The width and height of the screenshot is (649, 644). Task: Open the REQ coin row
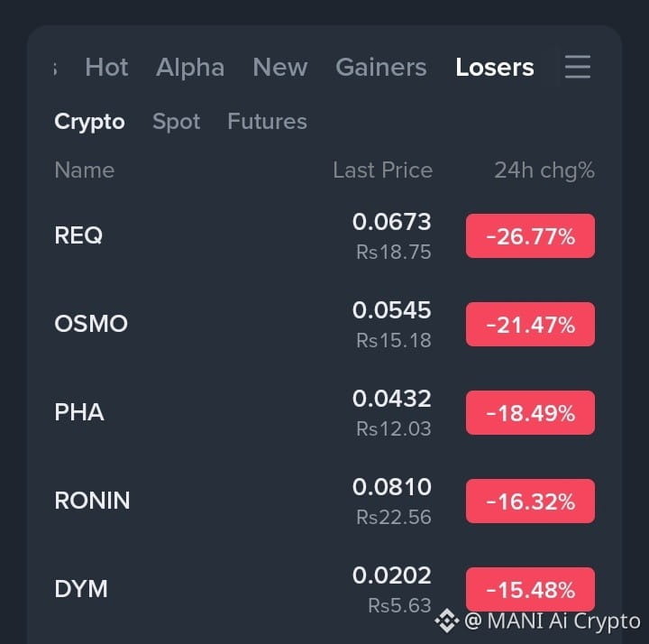coord(324,235)
